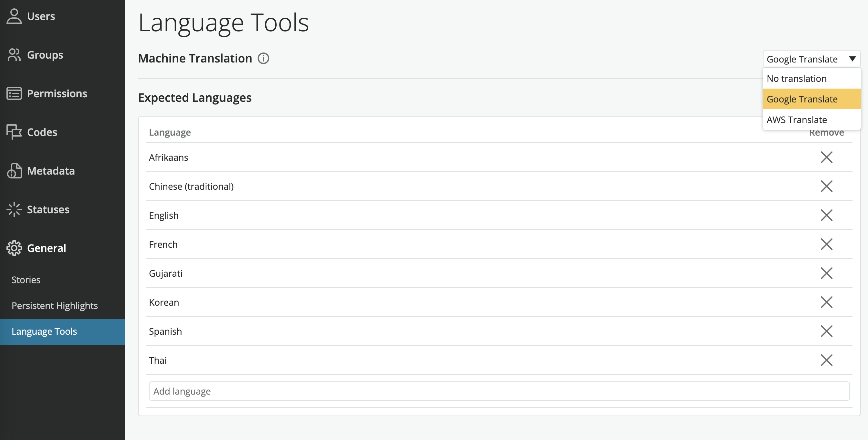Click the Gujarati row text

(x=165, y=273)
